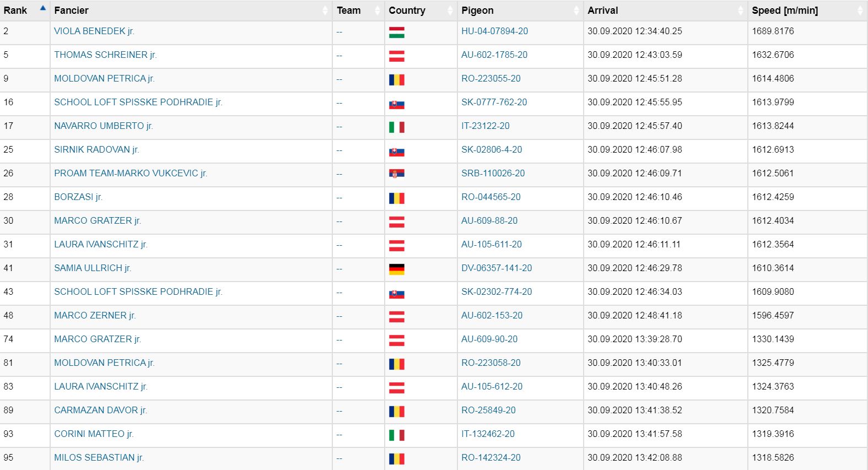This screenshot has width=868, height=470.
Task: Open pigeon link DV-06357-141-20
Action: [496, 268]
